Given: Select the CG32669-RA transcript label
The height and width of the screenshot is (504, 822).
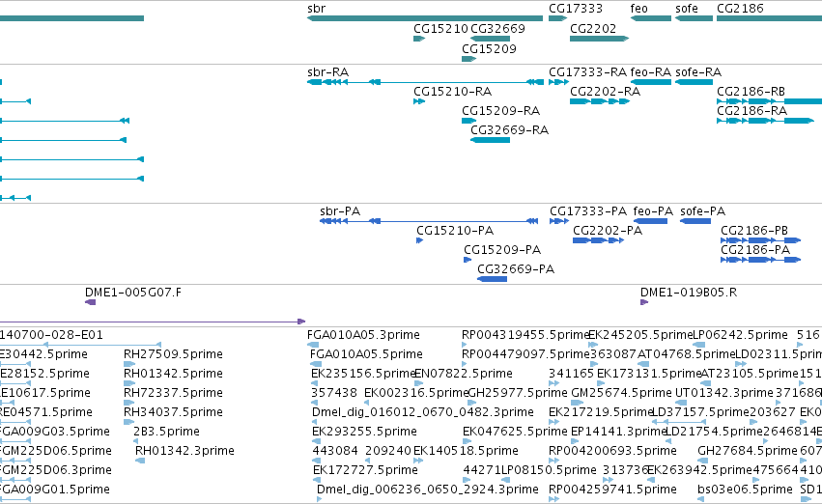Looking at the screenshot, I should click(x=510, y=130).
